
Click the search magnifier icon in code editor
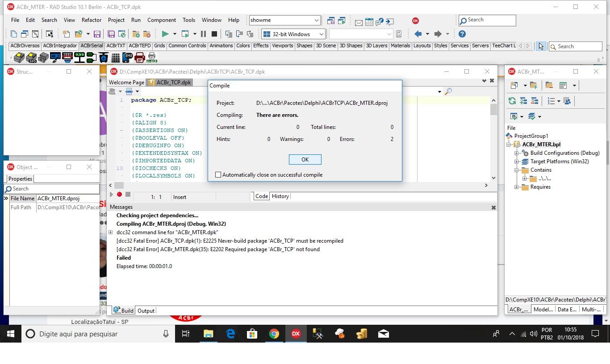coord(448,91)
